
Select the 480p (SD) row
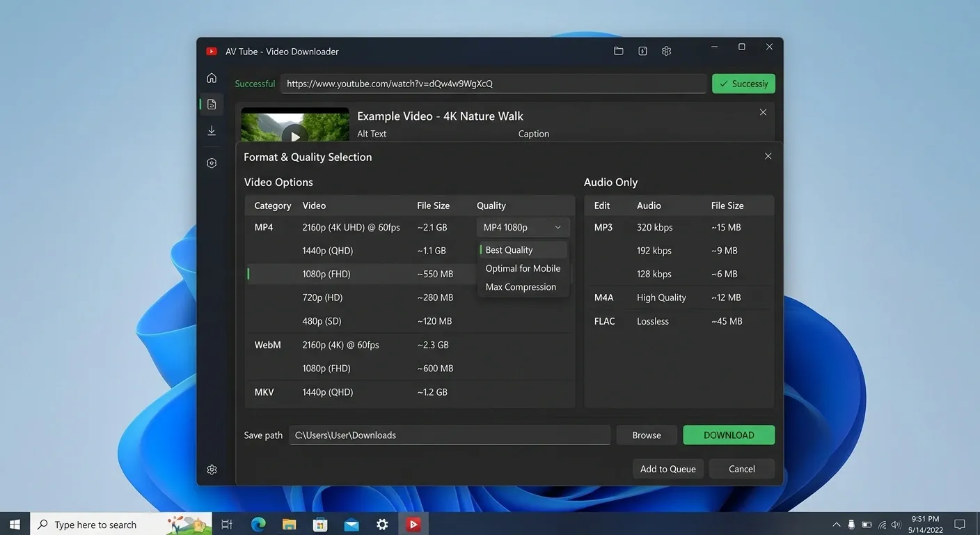tap(409, 322)
